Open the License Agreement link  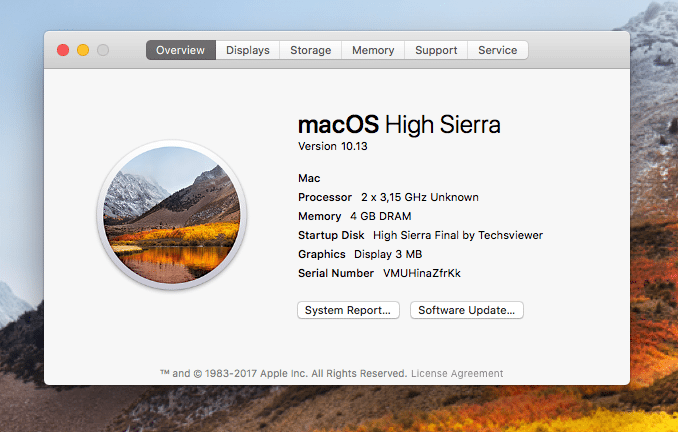(457, 373)
